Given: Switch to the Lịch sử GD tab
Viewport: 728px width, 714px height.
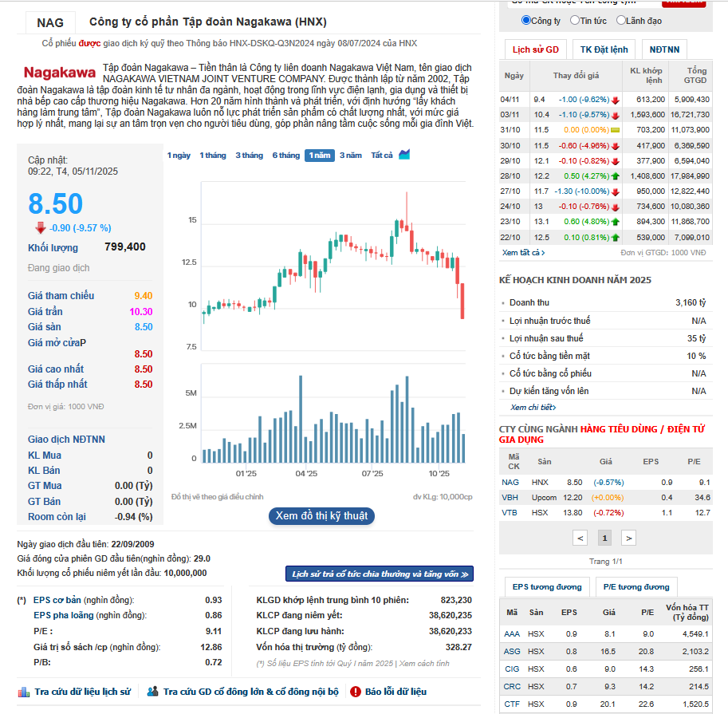Looking at the screenshot, I should coord(535,49).
